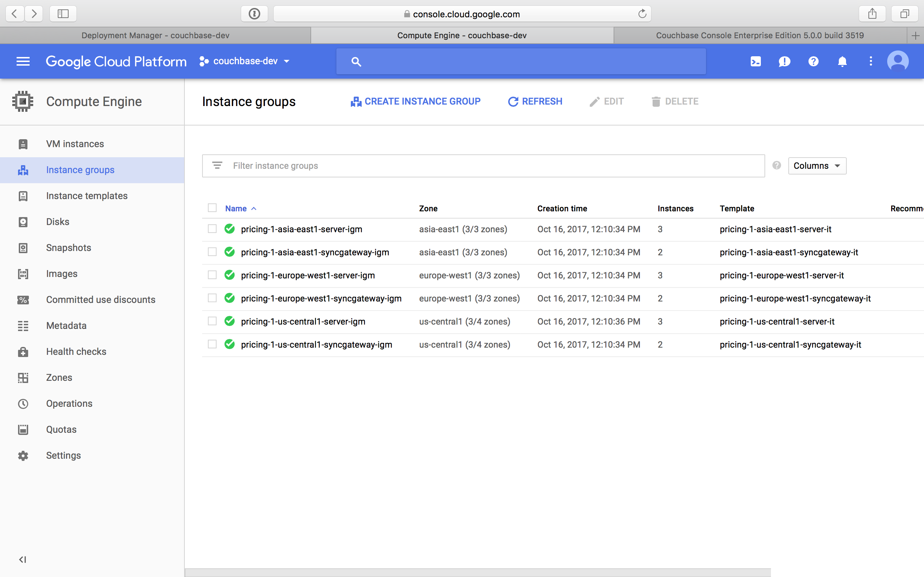Open the Compute Engine navigation menu
This screenshot has height=577, width=924.
[23, 61]
